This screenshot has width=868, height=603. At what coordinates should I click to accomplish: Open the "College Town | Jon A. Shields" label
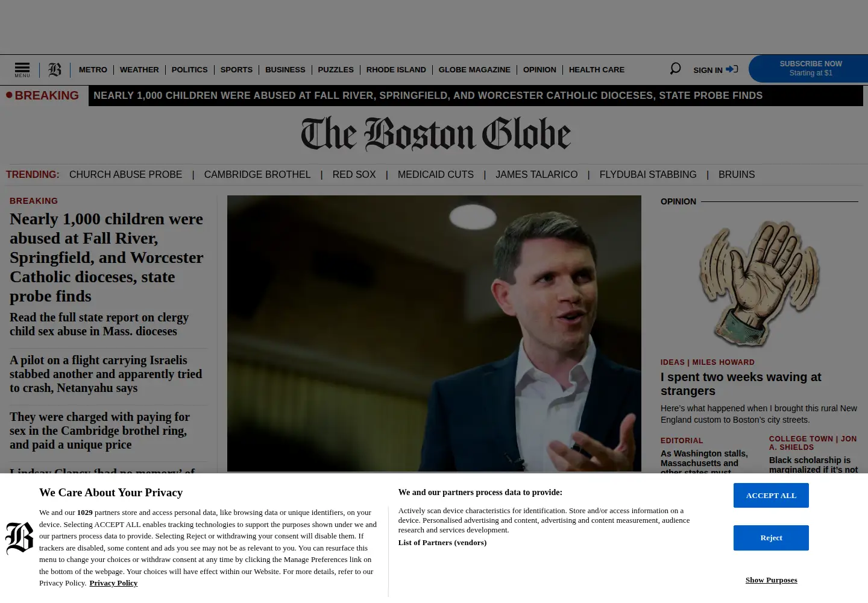pos(813,443)
